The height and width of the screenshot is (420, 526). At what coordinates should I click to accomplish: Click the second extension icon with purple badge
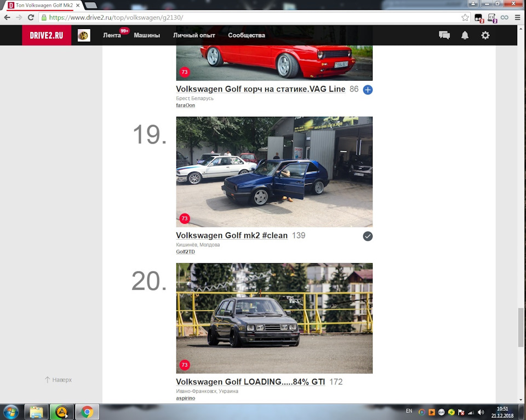[492, 18]
